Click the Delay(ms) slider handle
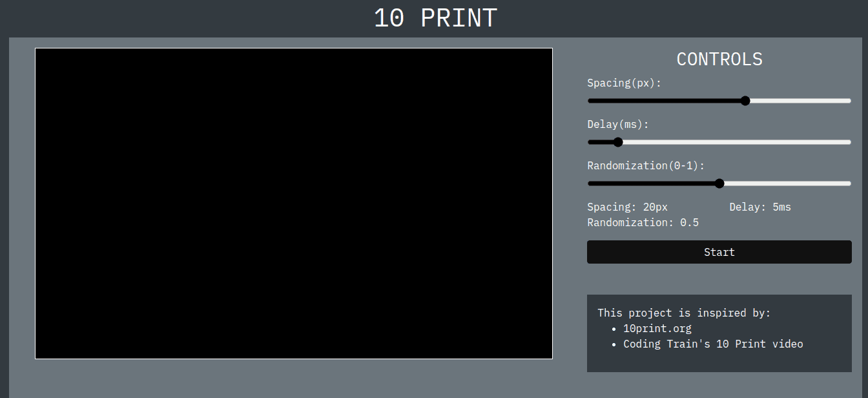 [x=618, y=141]
